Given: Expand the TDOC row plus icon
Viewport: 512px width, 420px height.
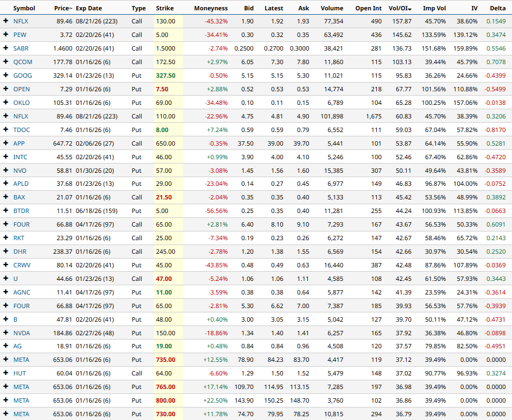Looking at the screenshot, I should click(x=5, y=129).
